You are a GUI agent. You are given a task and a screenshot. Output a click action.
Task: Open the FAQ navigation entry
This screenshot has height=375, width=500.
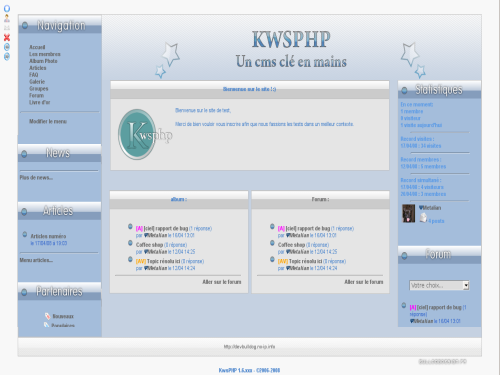click(33, 75)
